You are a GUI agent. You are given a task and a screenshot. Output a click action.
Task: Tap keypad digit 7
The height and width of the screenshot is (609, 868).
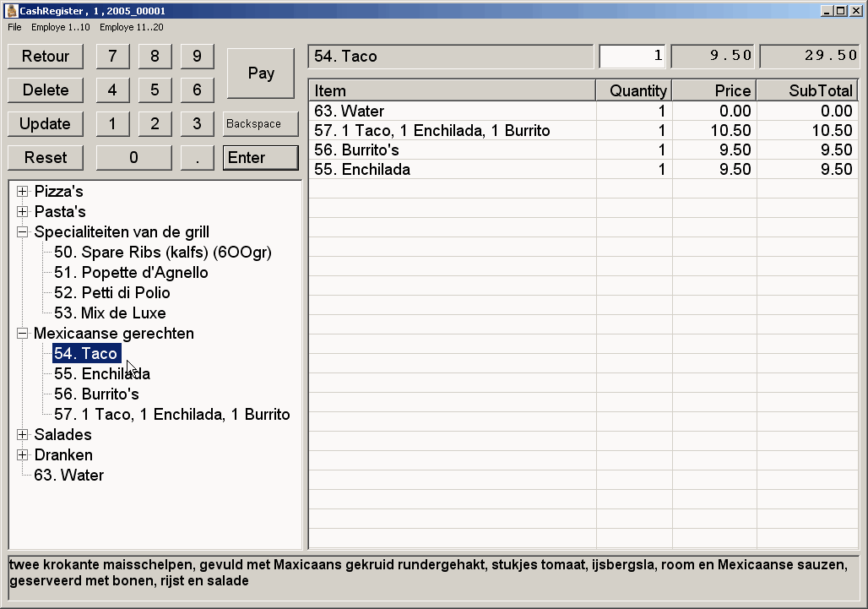tap(112, 57)
